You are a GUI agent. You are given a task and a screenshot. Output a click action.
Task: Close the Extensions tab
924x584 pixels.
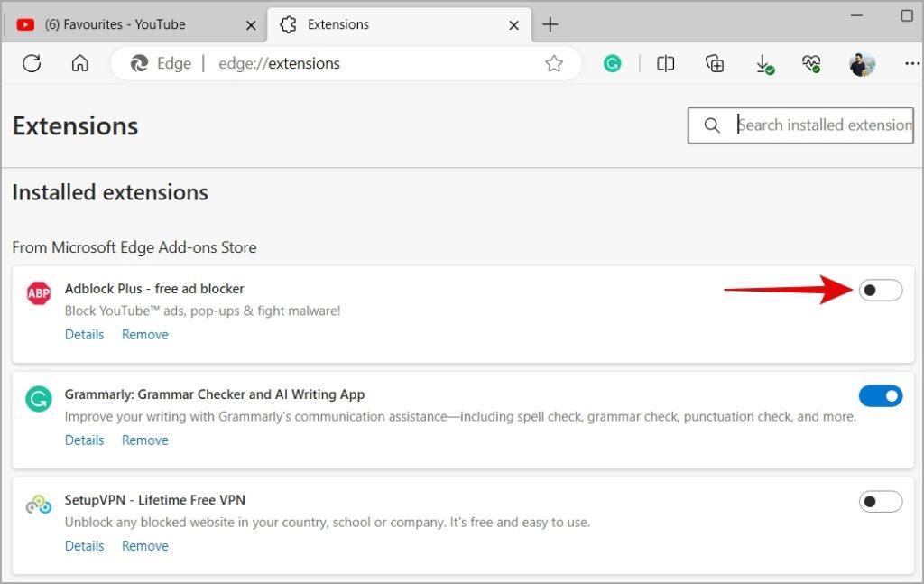point(513,25)
